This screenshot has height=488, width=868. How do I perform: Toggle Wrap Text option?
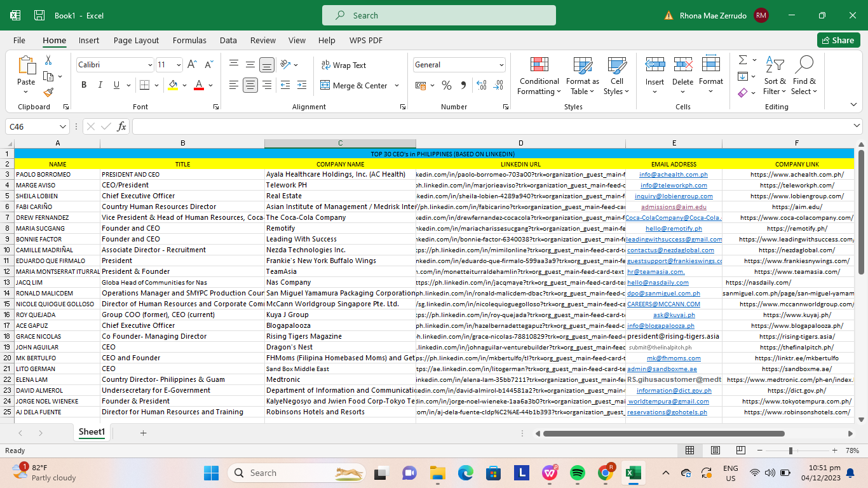pyautogui.click(x=344, y=65)
